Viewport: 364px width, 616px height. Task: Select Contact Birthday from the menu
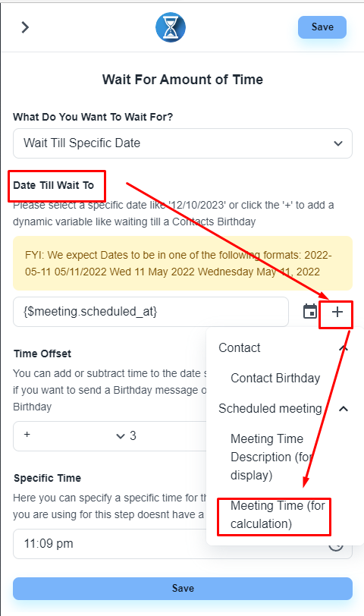[275, 378]
